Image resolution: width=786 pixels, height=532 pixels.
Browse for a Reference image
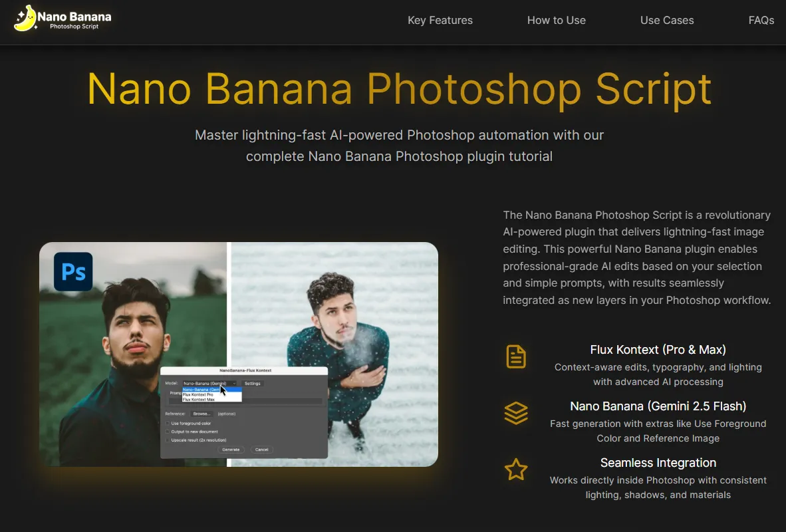[202, 414]
